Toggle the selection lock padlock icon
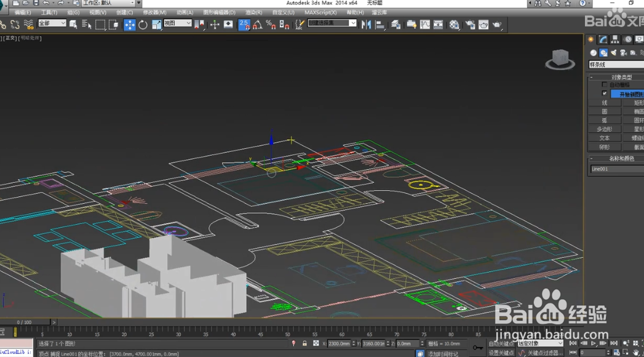644x357 pixels. point(304,343)
